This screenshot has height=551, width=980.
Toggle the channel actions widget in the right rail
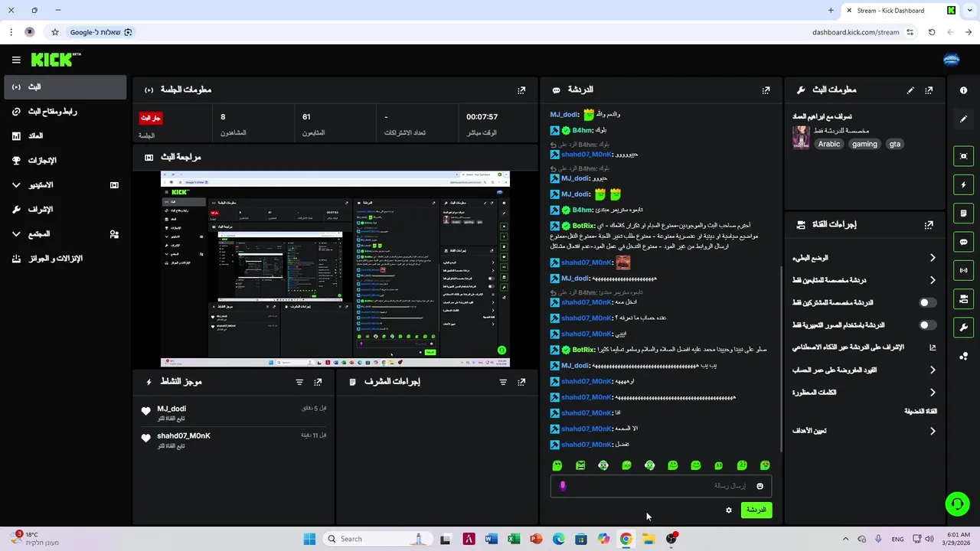(x=963, y=298)
